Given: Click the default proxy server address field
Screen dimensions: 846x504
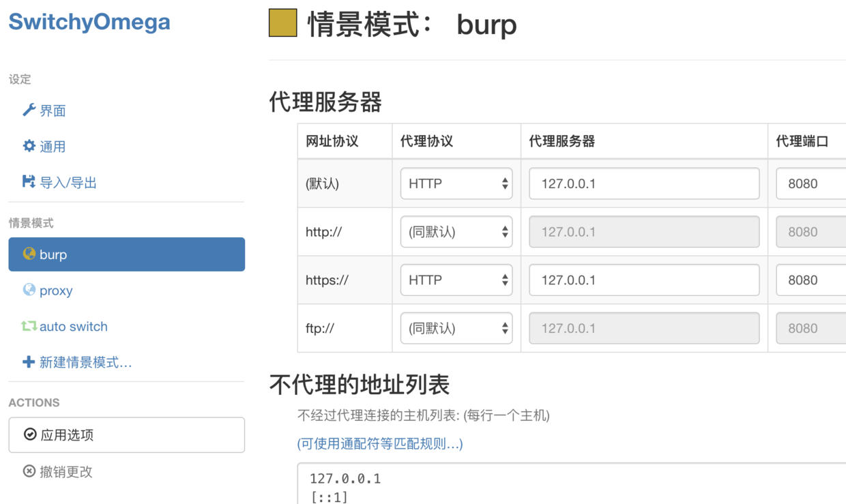Looking at the screenshot, I should coord(644,183).
